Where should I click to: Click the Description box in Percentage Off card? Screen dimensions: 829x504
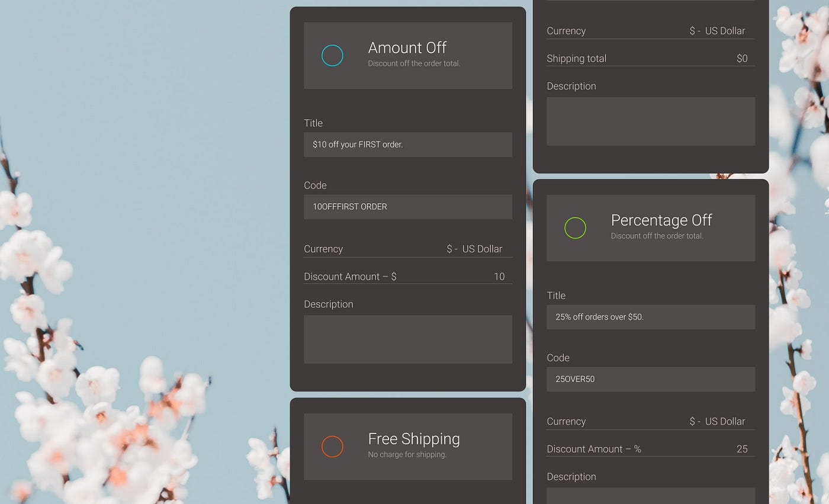tap(650, 496)
